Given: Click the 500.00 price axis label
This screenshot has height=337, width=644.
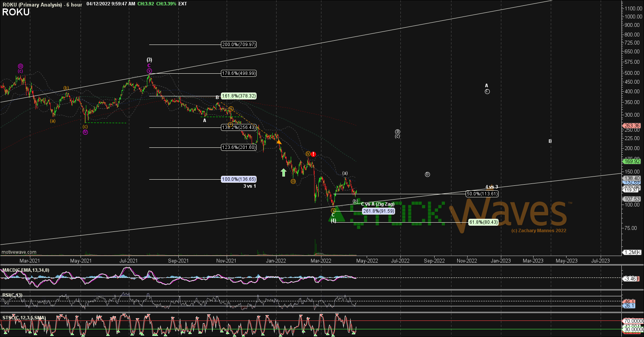Looking at the screenshot, I should 632,73.
